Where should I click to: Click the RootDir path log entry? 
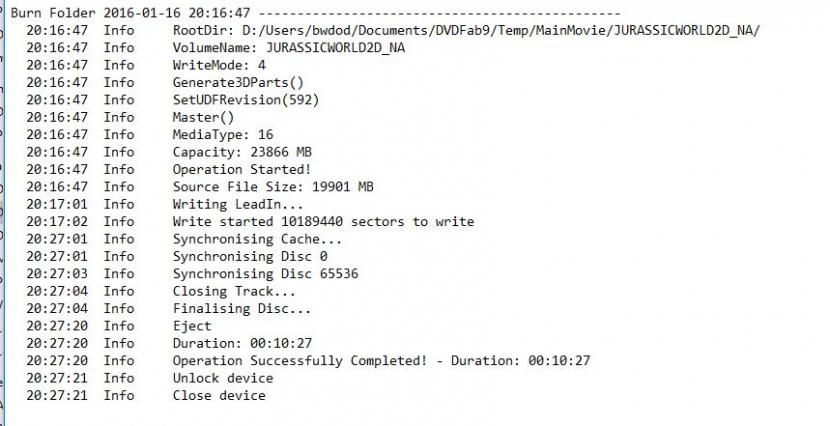click(x=466, y=30)
